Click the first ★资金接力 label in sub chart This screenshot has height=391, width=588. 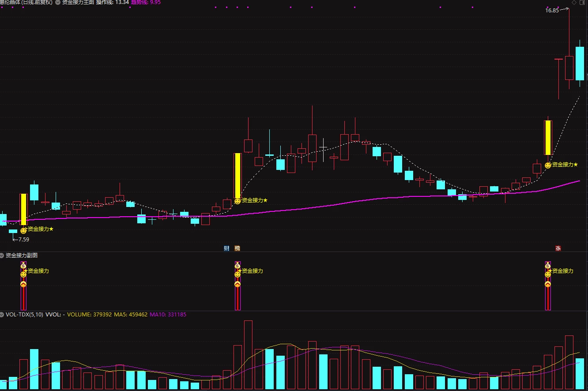pos(36,271)
